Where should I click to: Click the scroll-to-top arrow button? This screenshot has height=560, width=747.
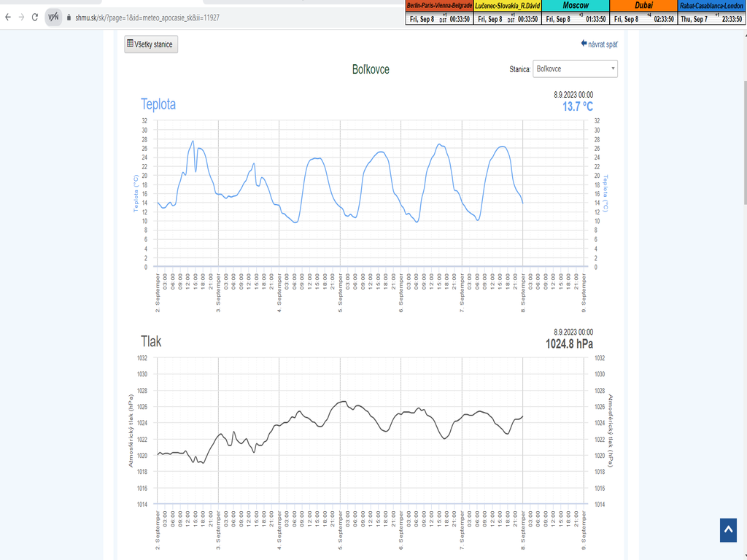(729, 531)
